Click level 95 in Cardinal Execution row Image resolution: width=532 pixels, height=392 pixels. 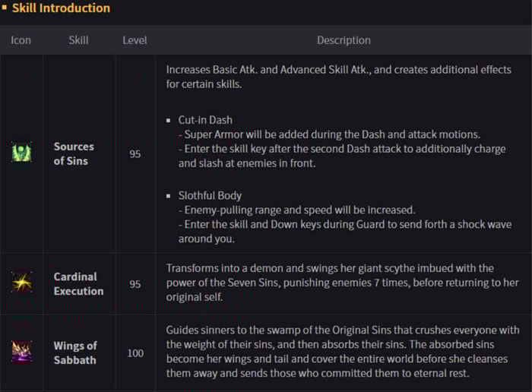[135, 284]
